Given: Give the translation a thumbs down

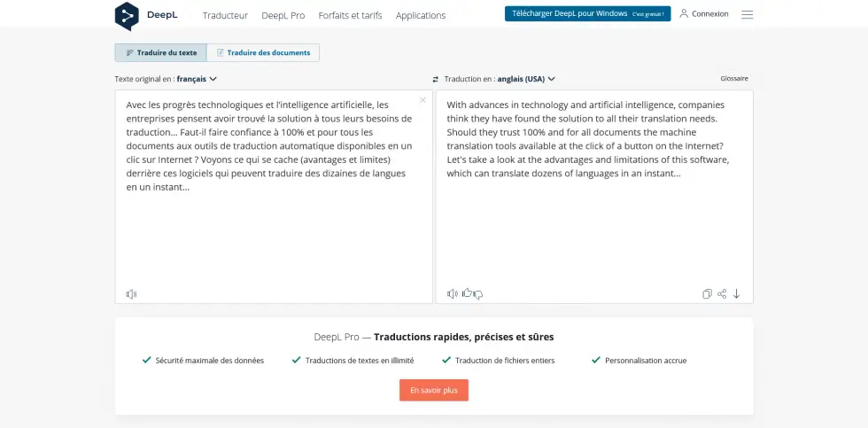Looking at the screenshot, I should tap(478, 294).
